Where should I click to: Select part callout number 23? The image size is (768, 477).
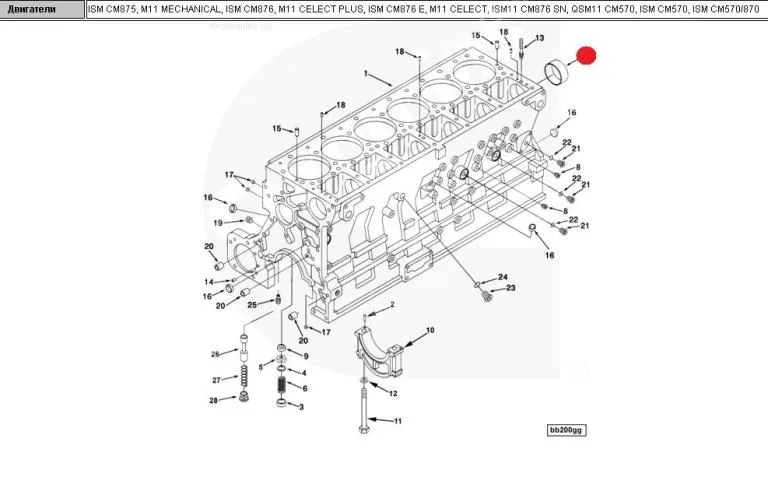pyautogui.click(x=510, y=289)
